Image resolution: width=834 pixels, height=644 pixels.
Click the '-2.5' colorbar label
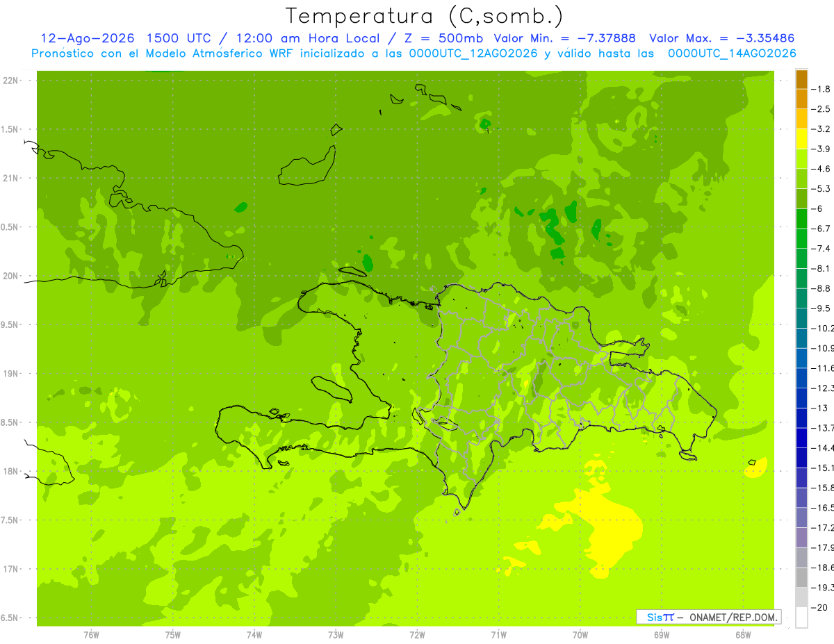coord(821,109)
